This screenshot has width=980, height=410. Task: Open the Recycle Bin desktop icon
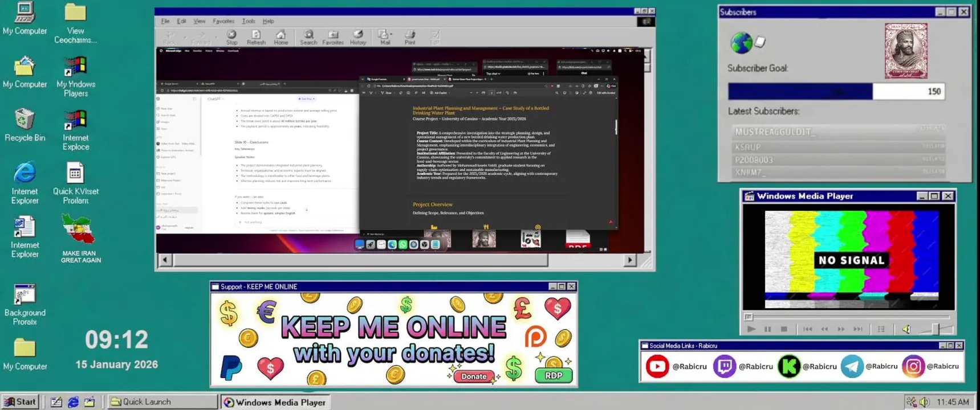point(25,125)
